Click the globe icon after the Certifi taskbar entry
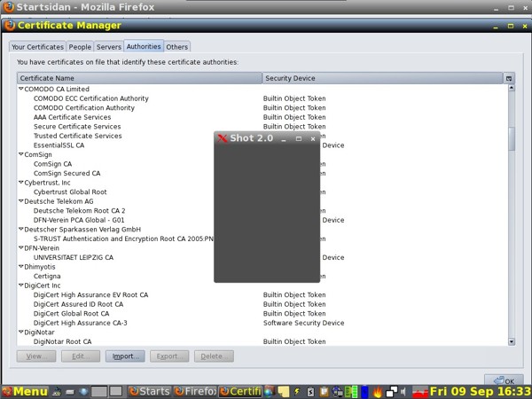532x399 pixels. click(269, 391)
